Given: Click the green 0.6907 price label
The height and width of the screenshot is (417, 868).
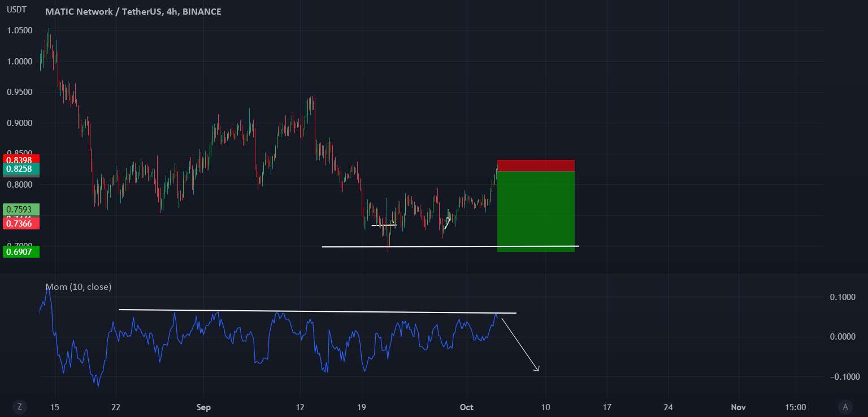Looking at the screenshot, I should 20,252.
